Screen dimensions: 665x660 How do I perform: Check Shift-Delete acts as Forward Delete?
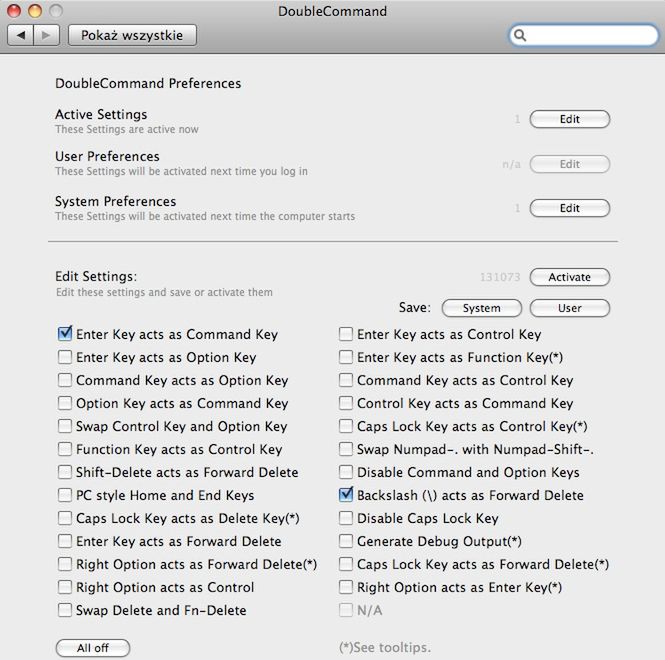coord(65,472)
